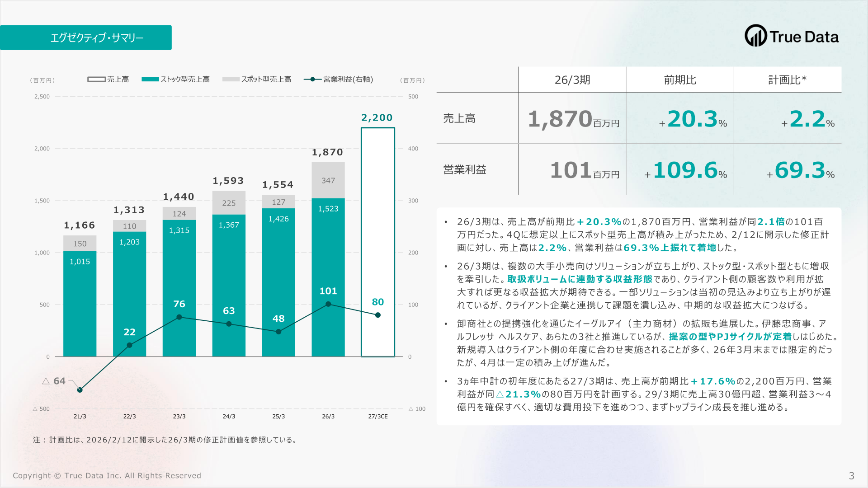868x488 pixels.
Task: Click the スポット型売上高 legend swatch
Action: 231,80
